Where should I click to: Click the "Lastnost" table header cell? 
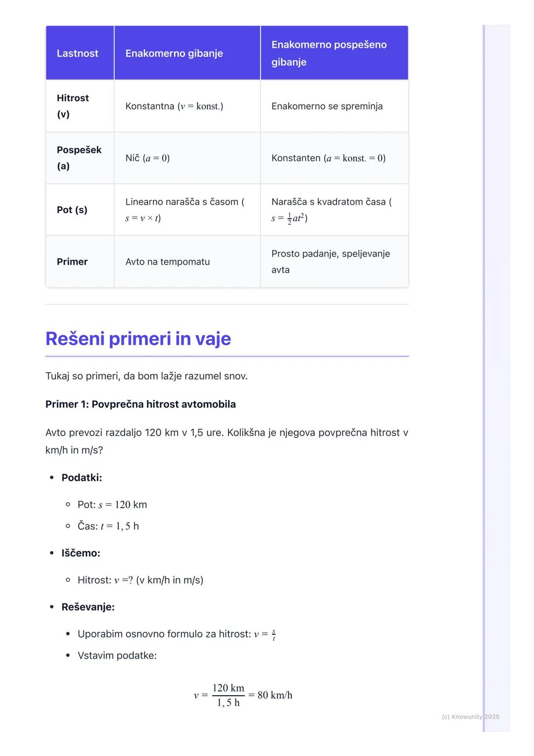coord(78,53)
